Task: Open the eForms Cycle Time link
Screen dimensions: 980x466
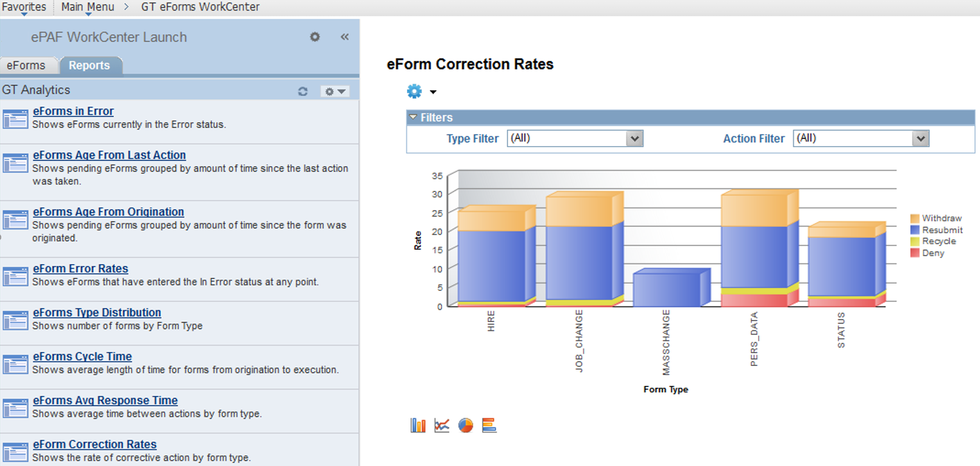Action: click(x=82, y=357)
